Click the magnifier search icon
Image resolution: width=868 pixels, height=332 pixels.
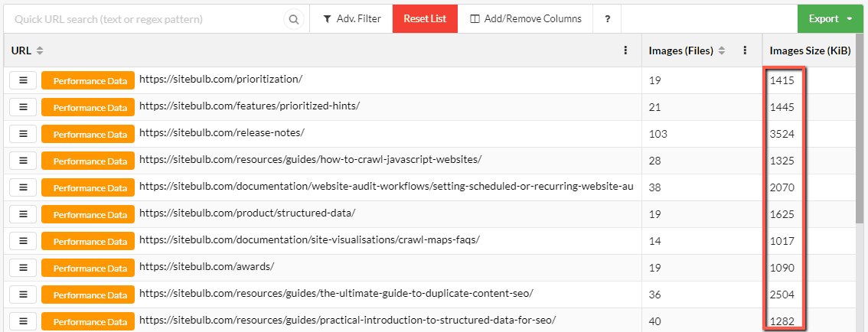[294, 19]
